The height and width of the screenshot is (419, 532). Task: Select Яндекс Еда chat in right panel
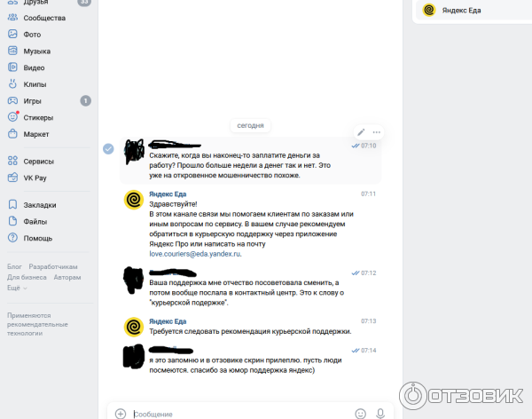473,10
